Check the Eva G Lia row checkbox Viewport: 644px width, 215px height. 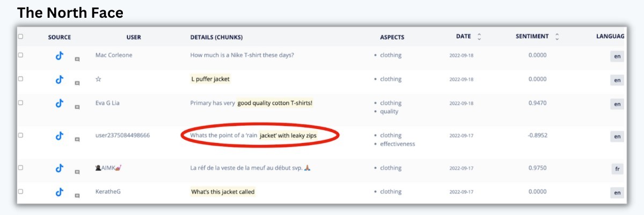tap(21, 103)
